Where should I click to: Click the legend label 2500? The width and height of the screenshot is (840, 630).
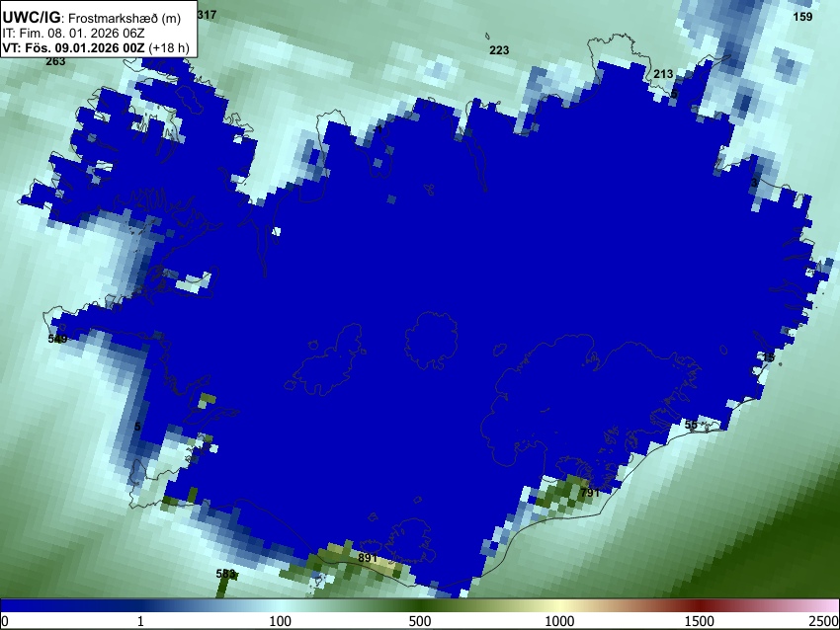click(824, 621)
